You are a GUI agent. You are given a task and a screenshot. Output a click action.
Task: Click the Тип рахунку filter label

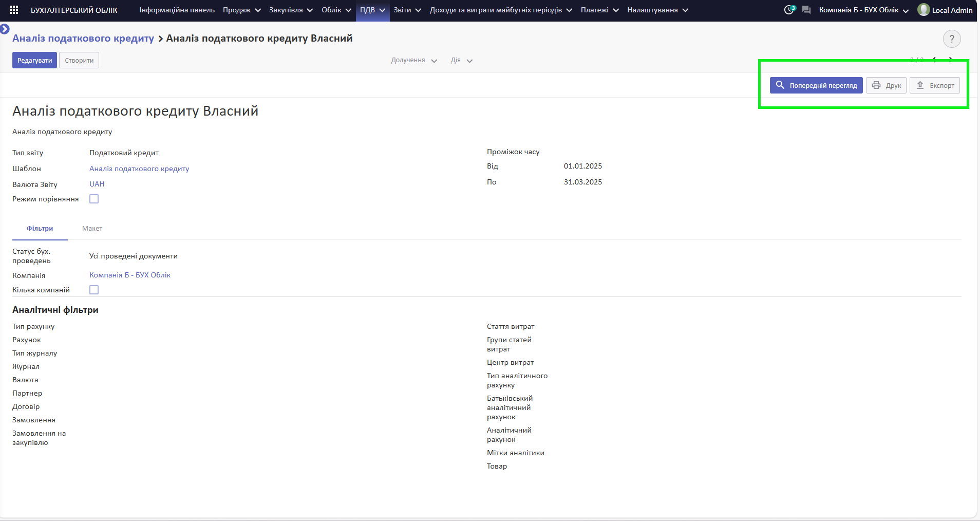33,326
